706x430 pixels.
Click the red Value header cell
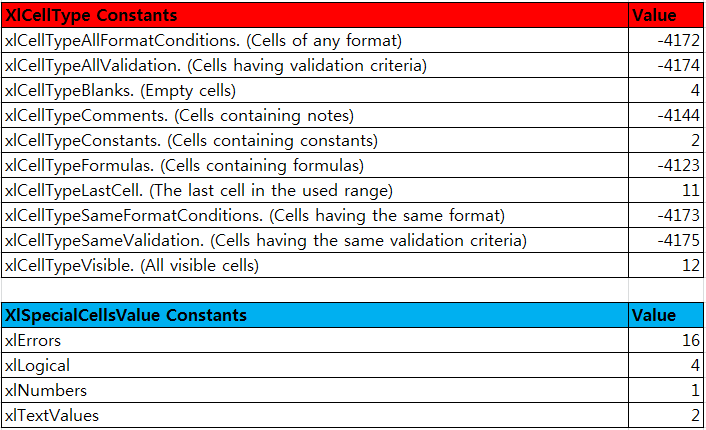(665, 15)
